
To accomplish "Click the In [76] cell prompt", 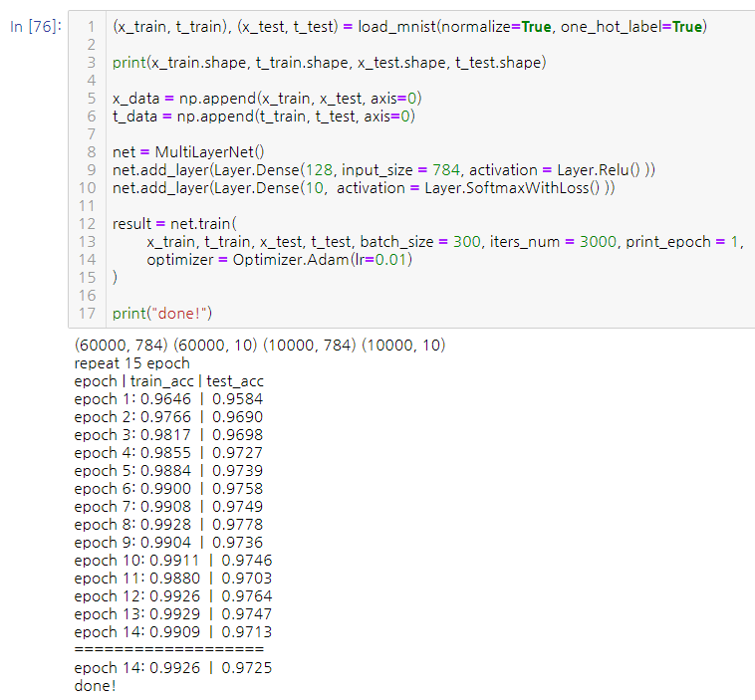I will tap(35, 27).
